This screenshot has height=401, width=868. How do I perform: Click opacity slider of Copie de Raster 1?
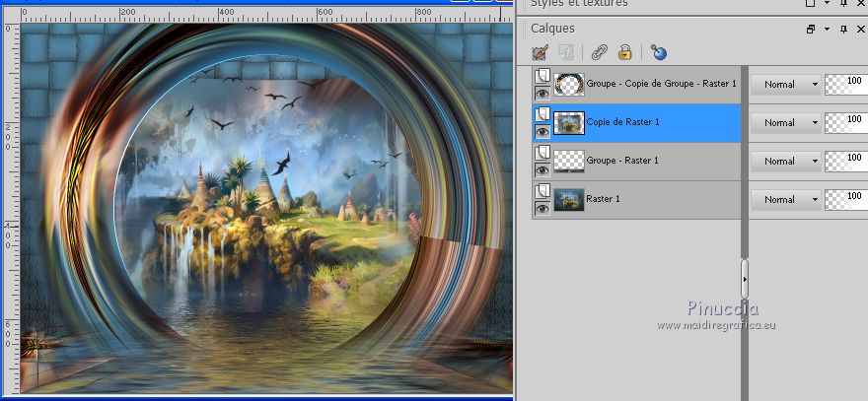[x=846, y=122]
